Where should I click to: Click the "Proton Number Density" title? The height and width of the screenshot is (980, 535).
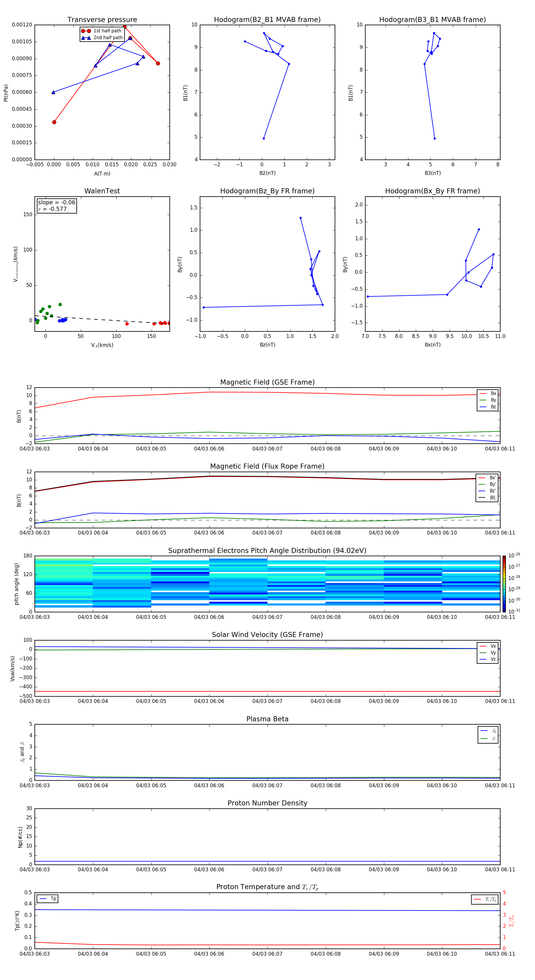(x=267, y=804)
